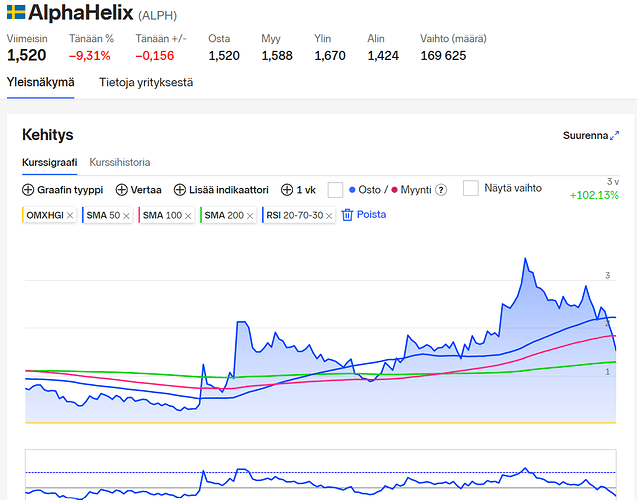Image resolution: width=637 pixels, height=500 pixels.
Task: Click the pink Myynti legend dot
Action: coord(394,190)
